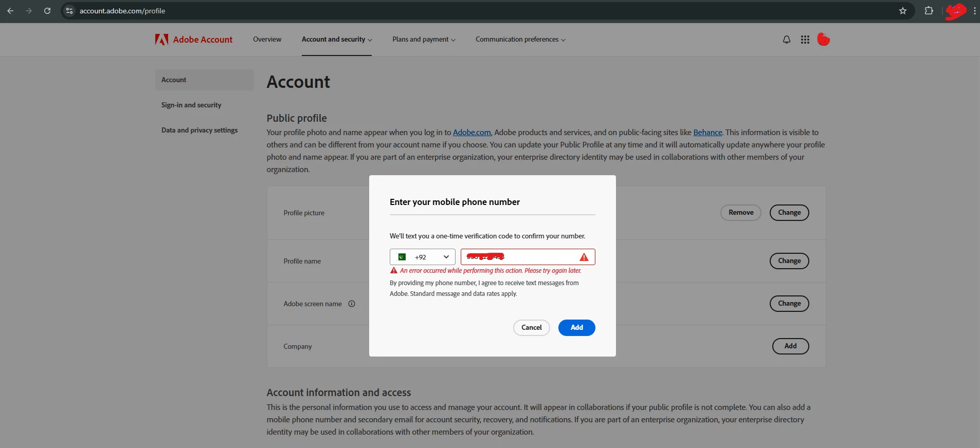Screen dimensions: 980x448
Task: Expand Plans and payment menu
Action: point(424,40)
